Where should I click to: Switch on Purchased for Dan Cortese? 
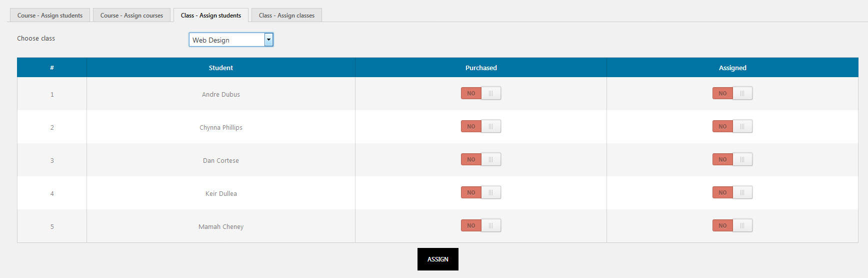pos(480,160)
